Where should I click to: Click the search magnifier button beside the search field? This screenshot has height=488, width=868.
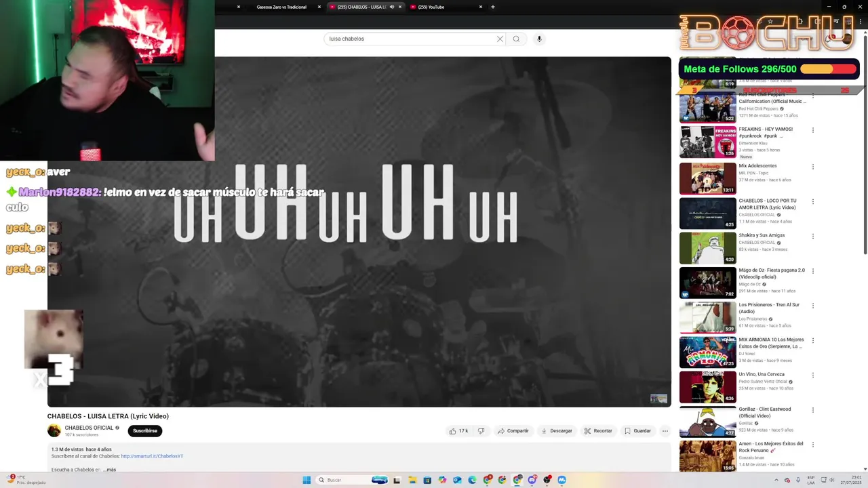[516, 39]
